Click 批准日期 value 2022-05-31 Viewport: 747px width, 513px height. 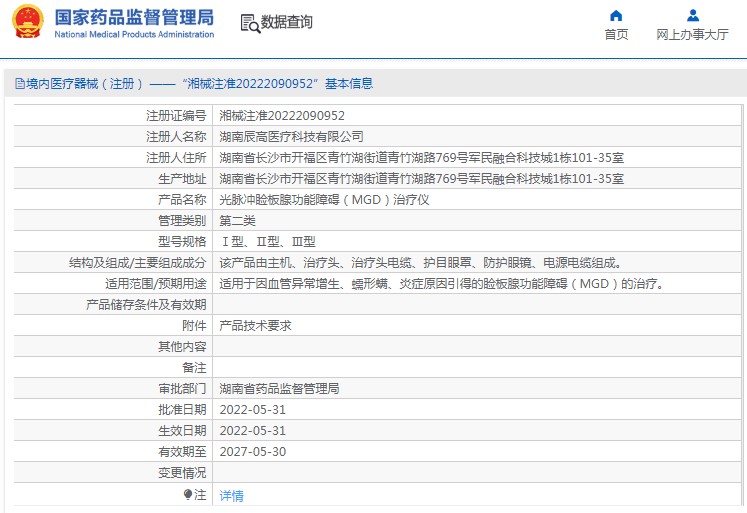coord(252,410)
